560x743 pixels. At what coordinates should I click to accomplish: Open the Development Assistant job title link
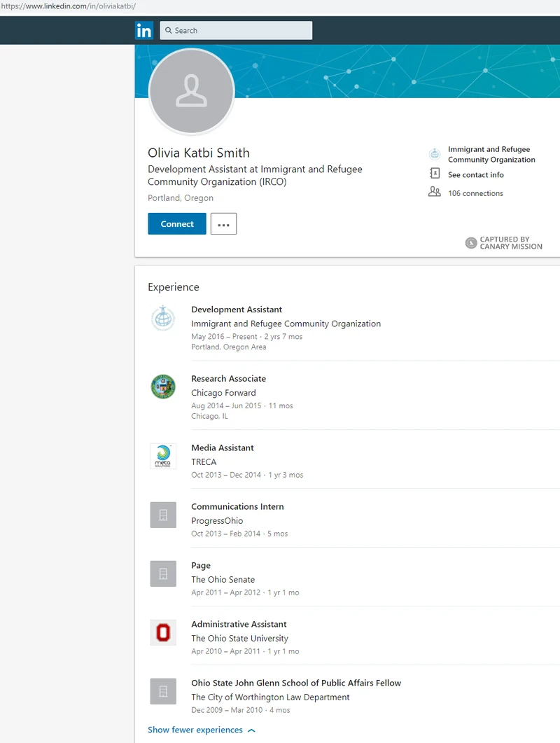237,310
